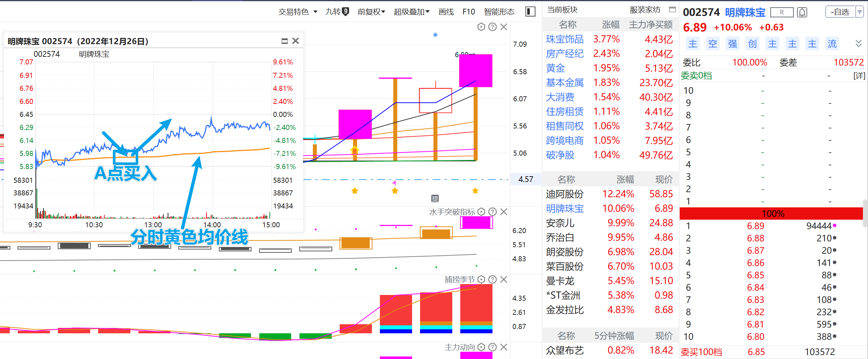Click the 提 reminder marker below chart
The image size is (868, 359).
coord(435,198)
